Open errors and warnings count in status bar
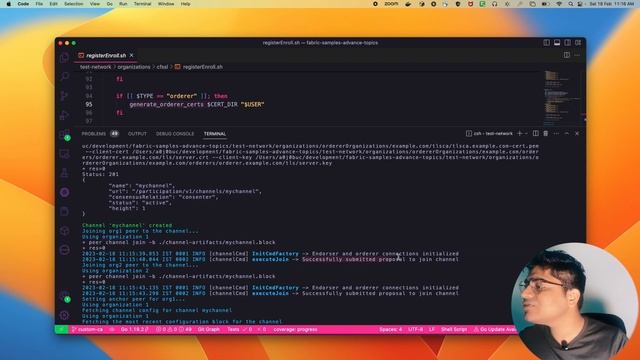This screenshot has height=360, width=640. click(x=174, y=329)
